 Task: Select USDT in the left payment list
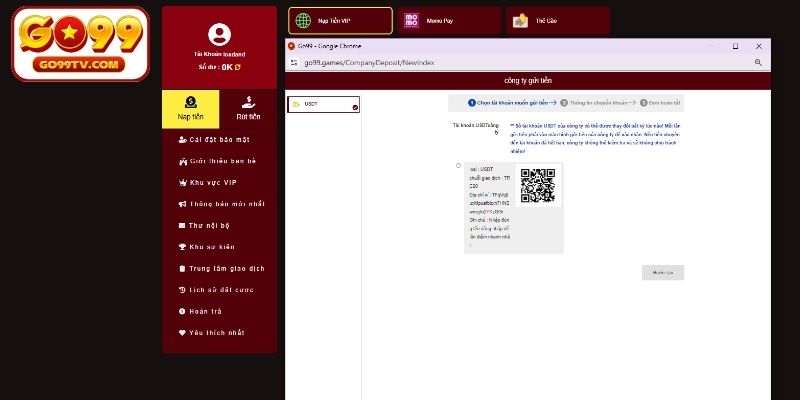322,104
